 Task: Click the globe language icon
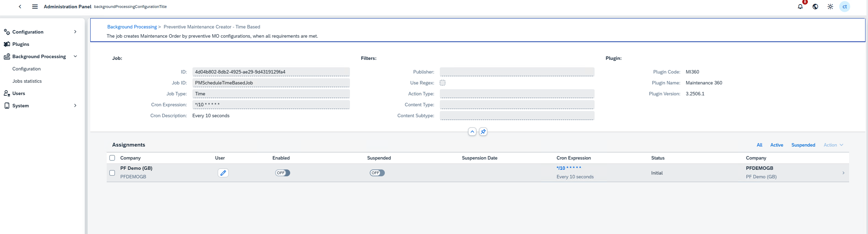point(815,7)
